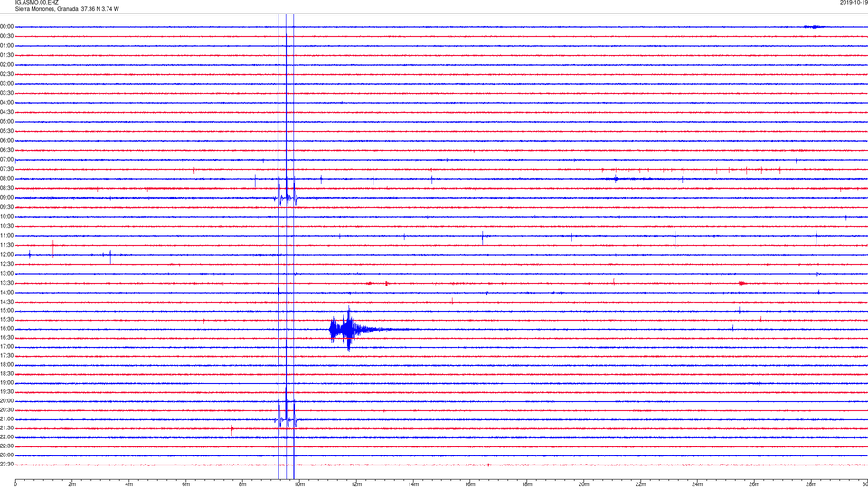Select the 18:00 time row label
The width and height of the screenshot is (868, 488).
(x=6, y=365)
